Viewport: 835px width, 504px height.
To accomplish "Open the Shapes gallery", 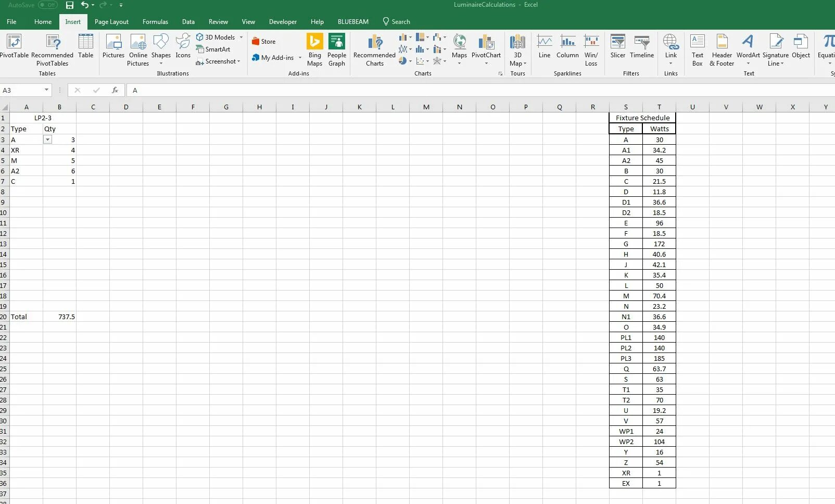I will tap(161, 49).
